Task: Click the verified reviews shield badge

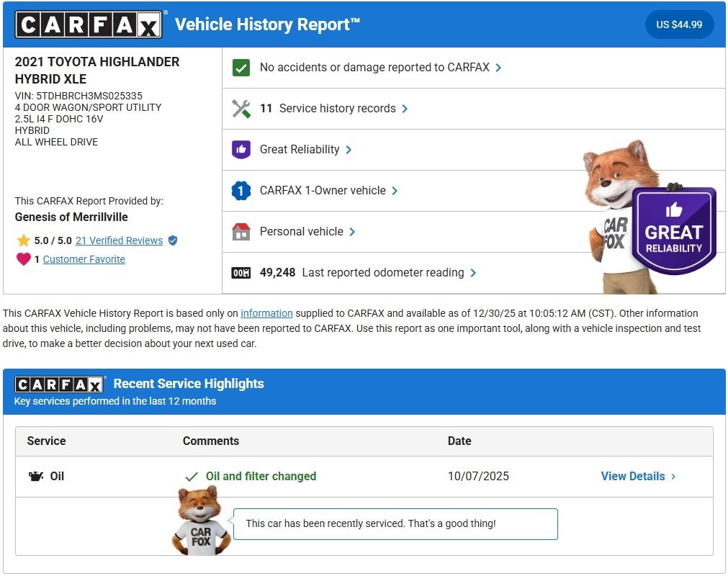Action: point(173,240)
